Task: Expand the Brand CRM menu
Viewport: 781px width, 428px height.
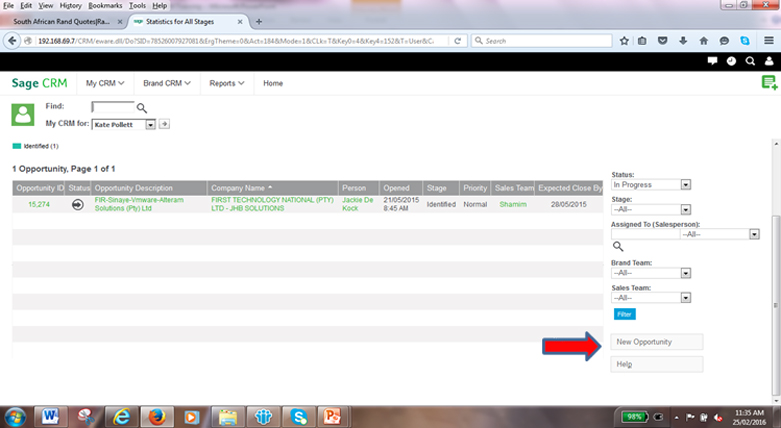Action: click(x=167, y=83)
